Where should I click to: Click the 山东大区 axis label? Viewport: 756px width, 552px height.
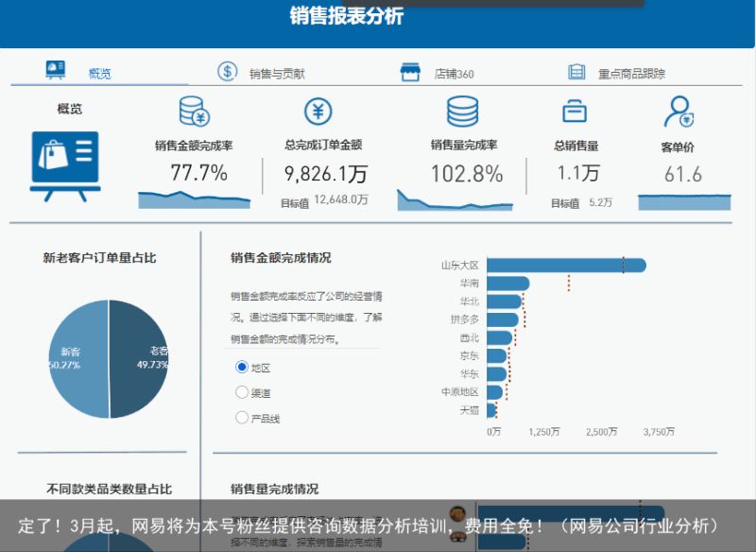click(x=460, y=266)
